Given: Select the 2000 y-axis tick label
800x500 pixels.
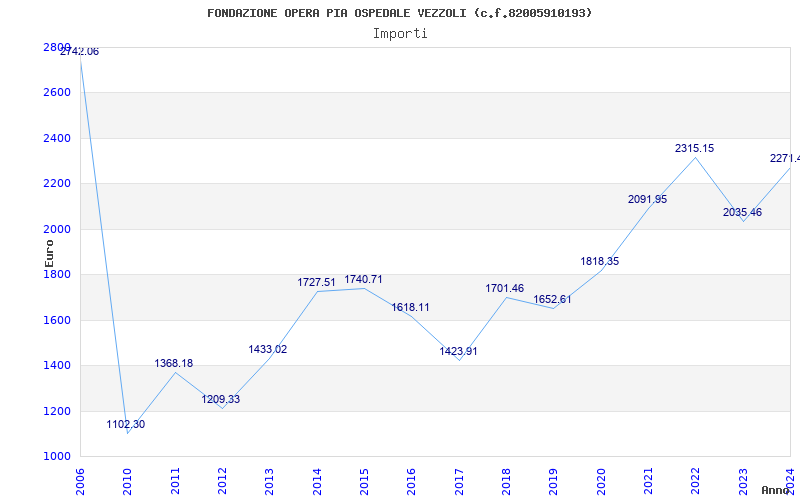Looking at the screenshot, I should (57, 230).
